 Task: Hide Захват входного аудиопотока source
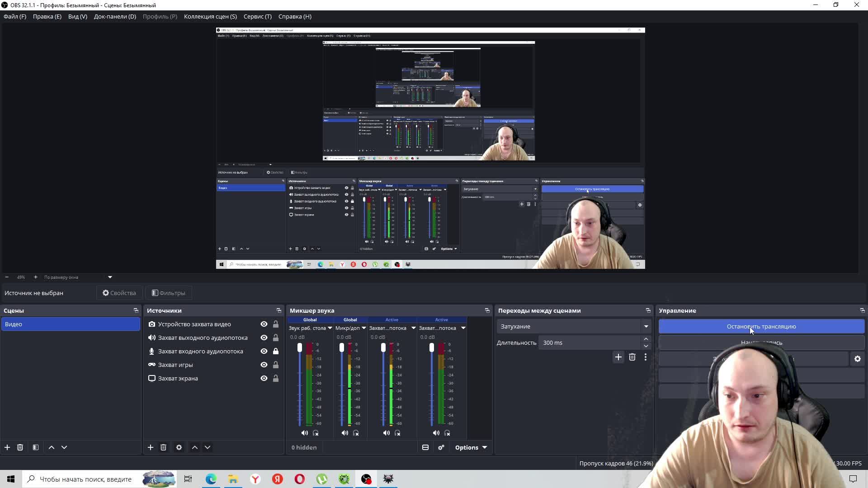click(x=264, y=351)
